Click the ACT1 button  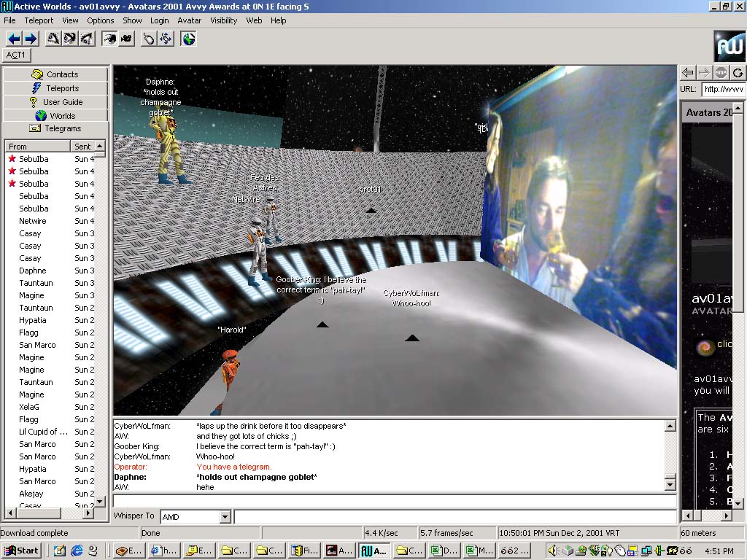[x=16, y=55]
